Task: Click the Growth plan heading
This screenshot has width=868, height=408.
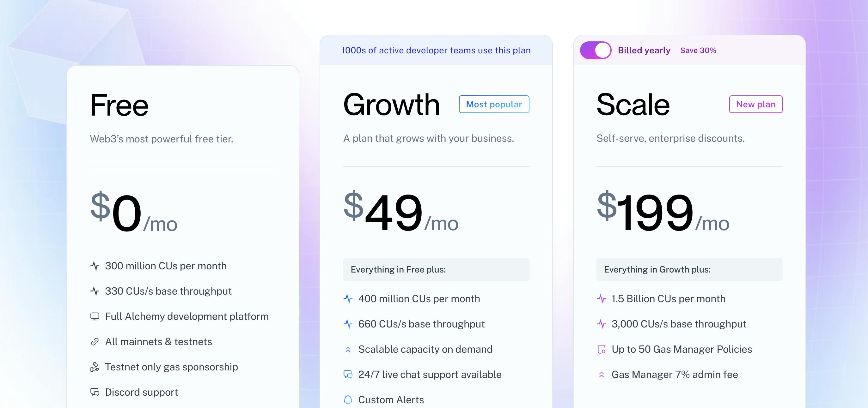Action: (391, 105)
